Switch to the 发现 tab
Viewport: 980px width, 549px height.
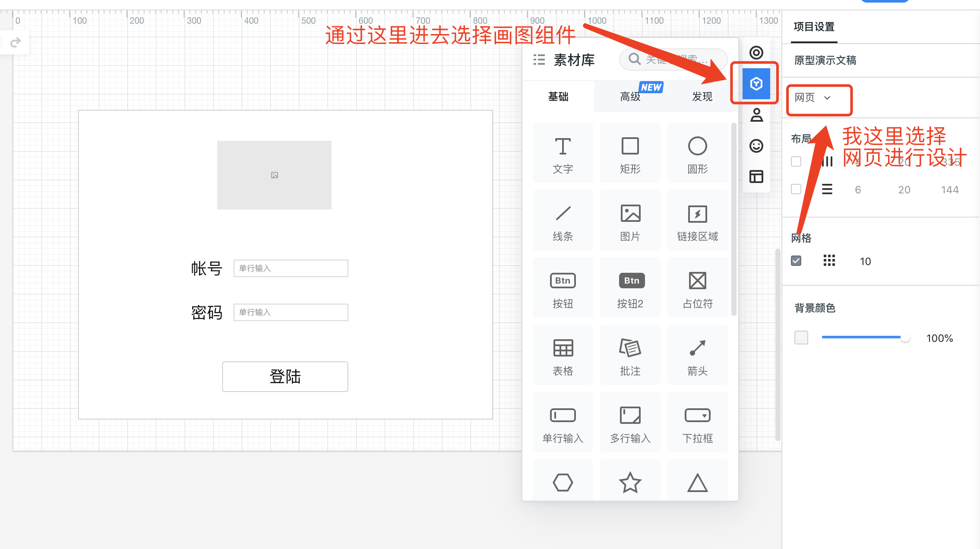click(702, 97)
